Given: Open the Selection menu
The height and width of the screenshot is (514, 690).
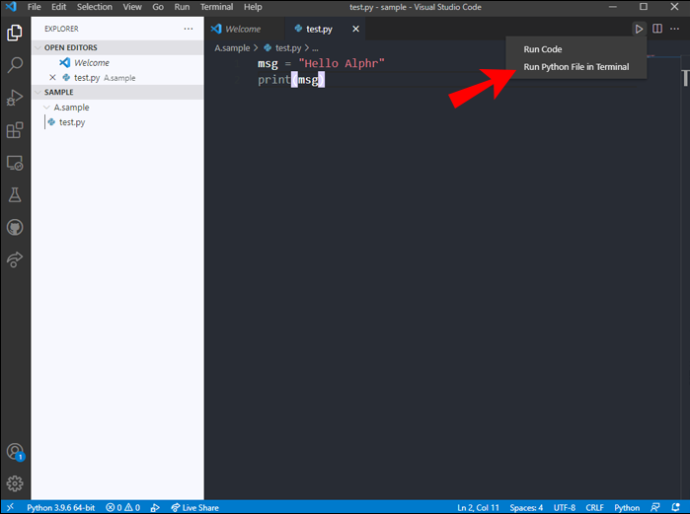Looking at the screenshot, I should (x=95, y=7).
